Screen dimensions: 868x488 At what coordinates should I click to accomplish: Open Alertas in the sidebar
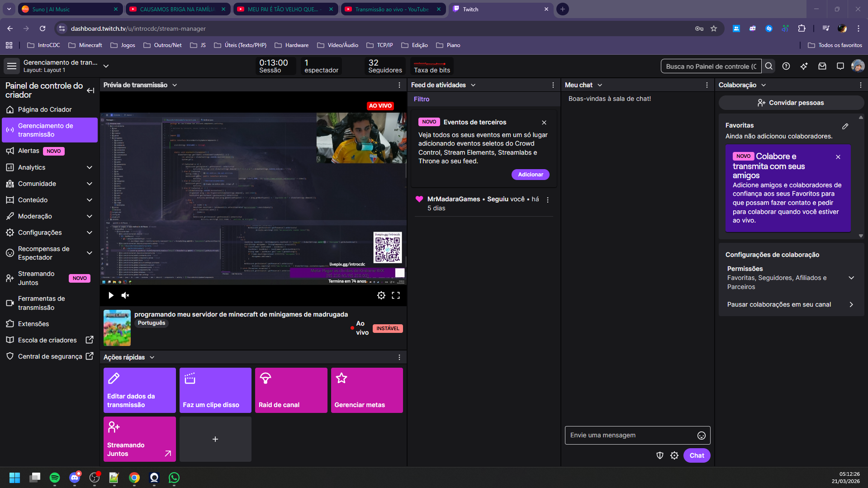tap(29, 151)
